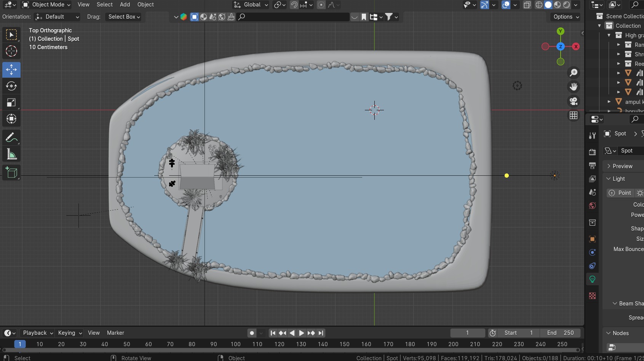The image size is (644, 361).
Task: Select the Transform tool
Action: 11,119
